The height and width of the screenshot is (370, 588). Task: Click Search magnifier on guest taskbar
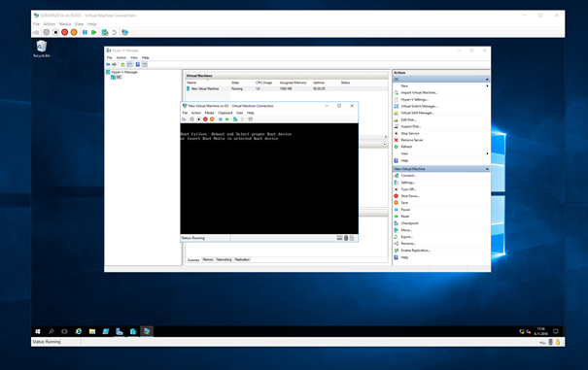click(51, 331)
